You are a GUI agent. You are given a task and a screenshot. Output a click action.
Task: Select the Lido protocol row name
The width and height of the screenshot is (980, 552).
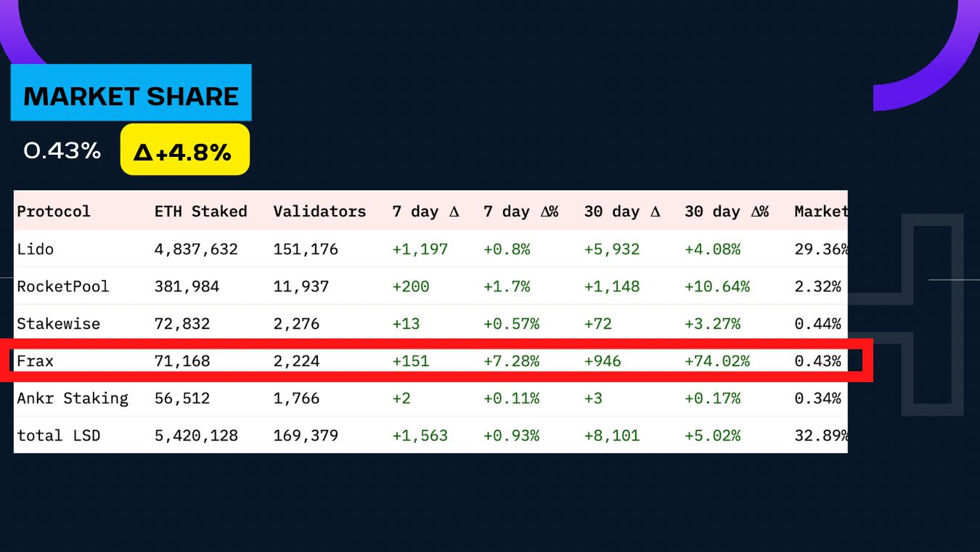coord(36,249)
